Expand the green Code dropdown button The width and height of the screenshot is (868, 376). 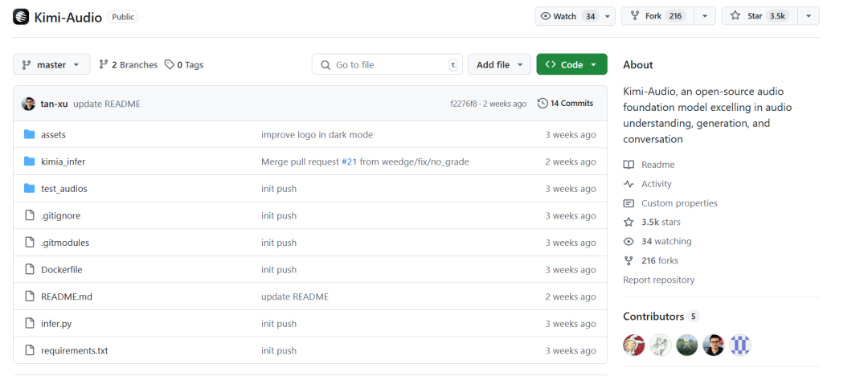pyautogui.click(x=572, y=65)
